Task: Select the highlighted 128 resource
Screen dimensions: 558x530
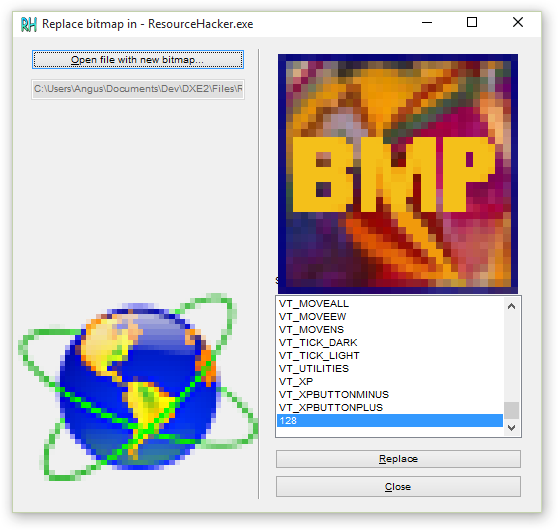Action: tap(390, 420)
